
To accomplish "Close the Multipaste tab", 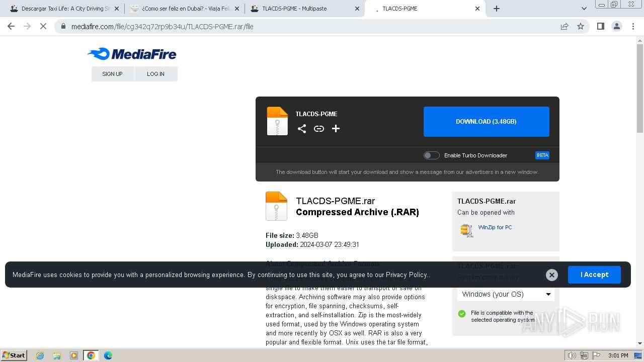I will pyautogui.click(x=357, y=9).
